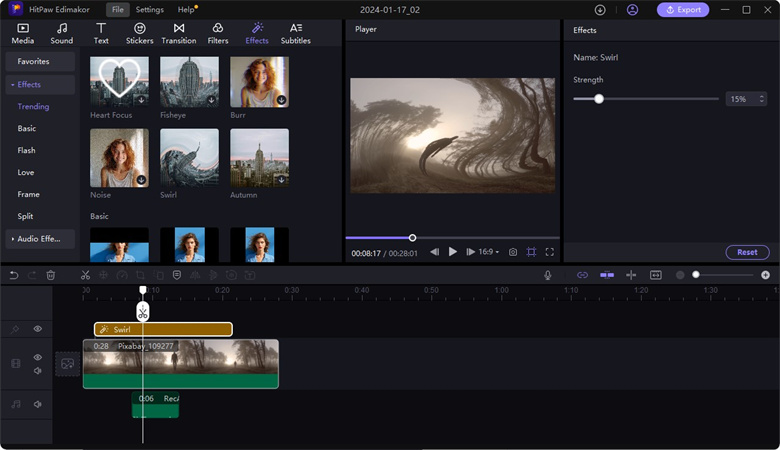Screen dimensions: 780x450
Task: Redo the last undone action
Action: (x=32, y=275)
